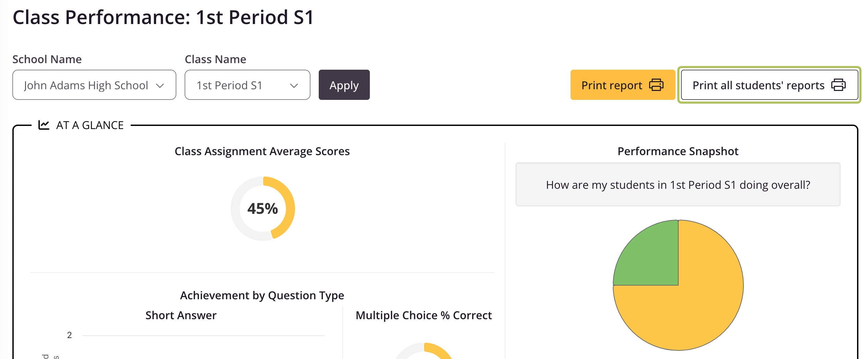Select John Adams High School combo box
This screenshot has width=868, height=359.
point(94,85)
